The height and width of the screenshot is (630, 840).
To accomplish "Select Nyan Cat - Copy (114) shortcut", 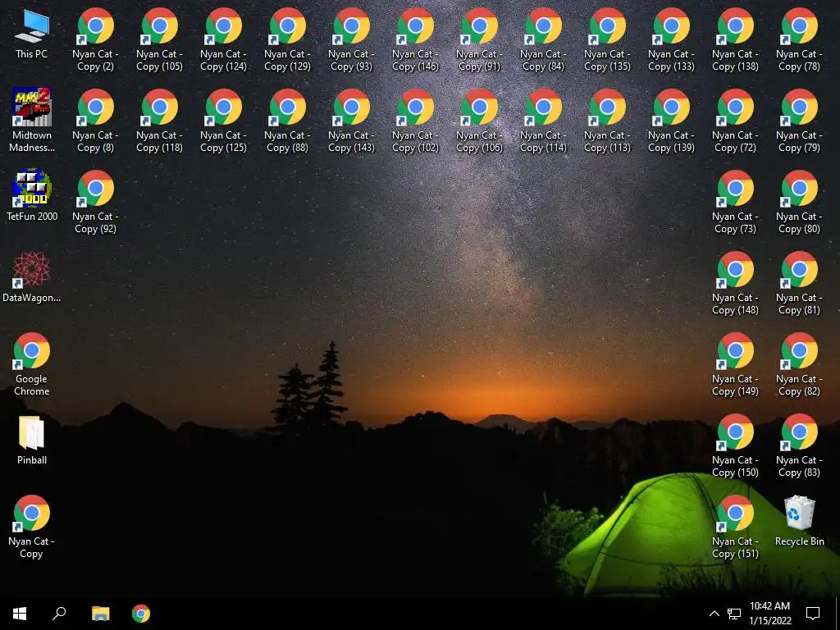I will [x=543, y=121].
